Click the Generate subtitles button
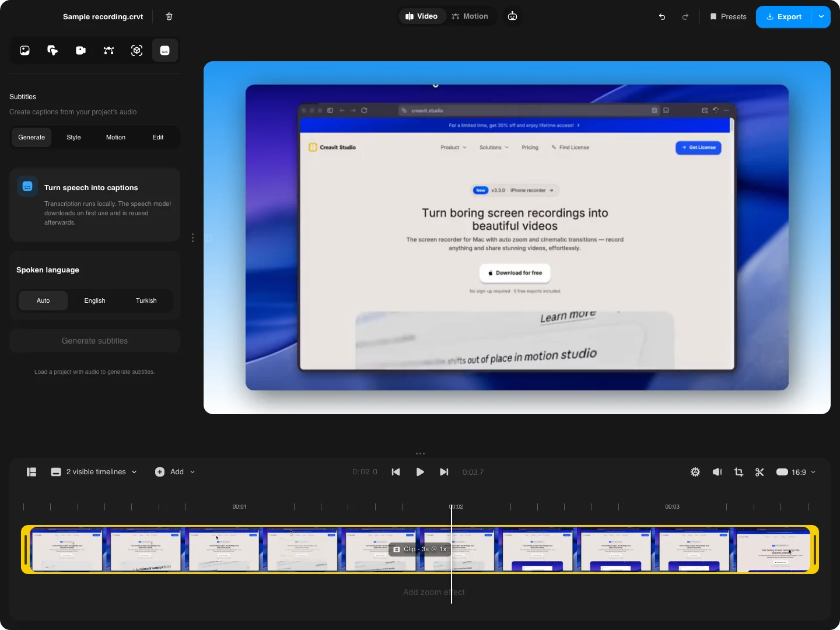840x630 pixels. click(x=94, y=341)
